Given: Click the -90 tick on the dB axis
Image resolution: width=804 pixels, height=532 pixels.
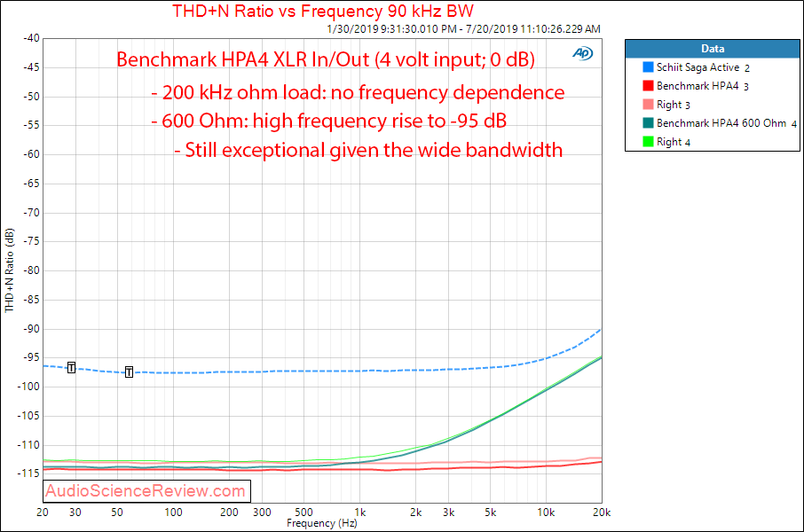Looking at the screenshot, I should 31,329.
